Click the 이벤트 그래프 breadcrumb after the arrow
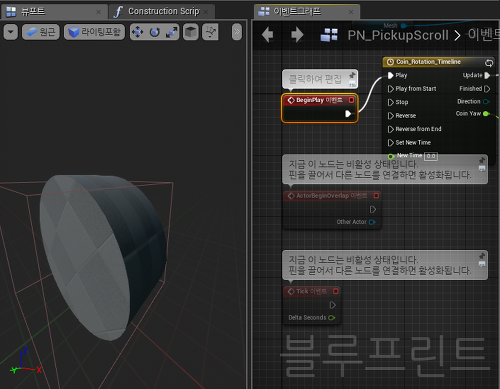This screenshot has width=500, height=389. click(x=484, y=35)
